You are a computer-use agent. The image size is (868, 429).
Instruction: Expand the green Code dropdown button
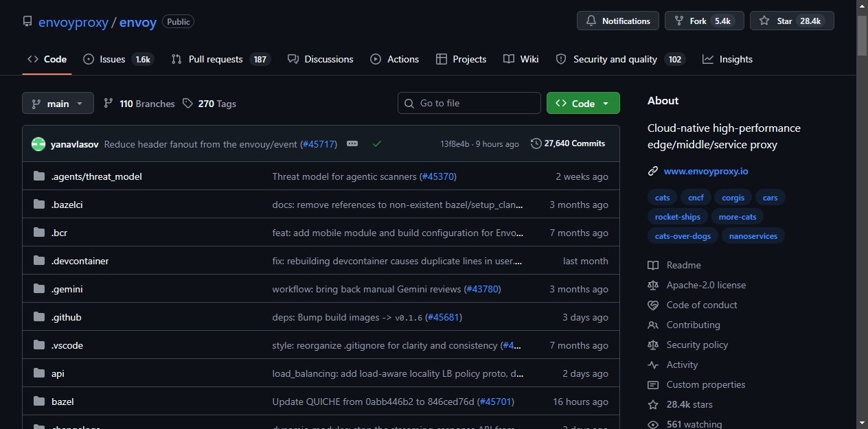(583, 103)
